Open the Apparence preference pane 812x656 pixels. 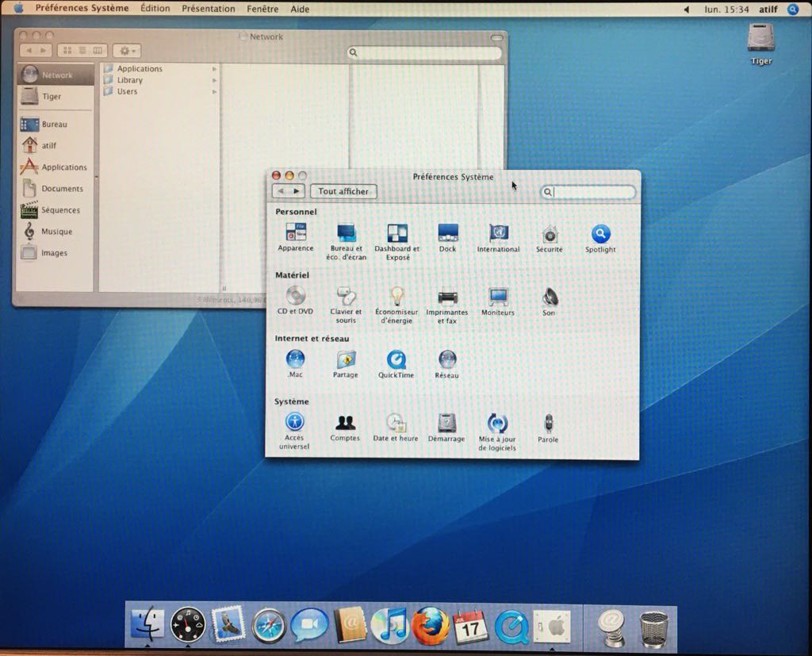(x=295, y=233)
